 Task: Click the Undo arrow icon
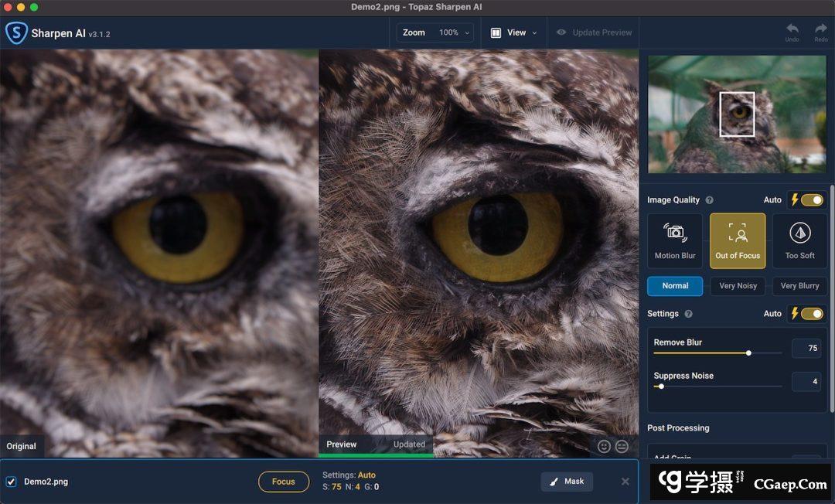click(792, 29)
